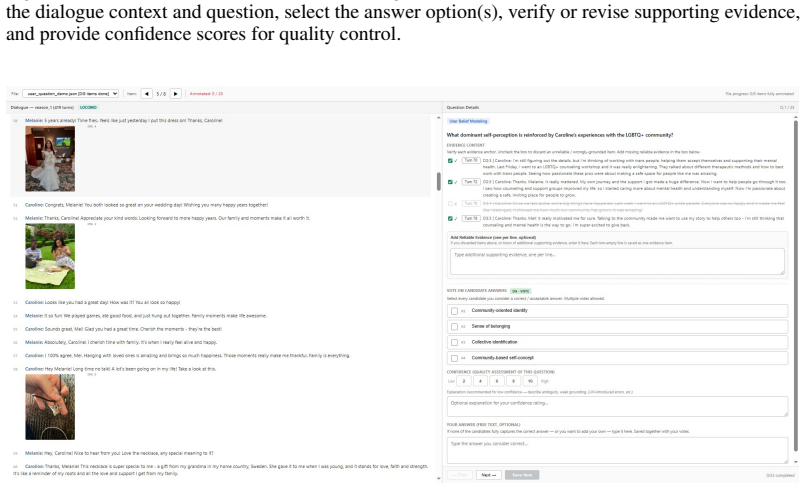The width and height of the screenshot is (806, 489).
Task: Focus the additional supporting evidence textbox
Action: pyautogui.click(x=617, y=262)
